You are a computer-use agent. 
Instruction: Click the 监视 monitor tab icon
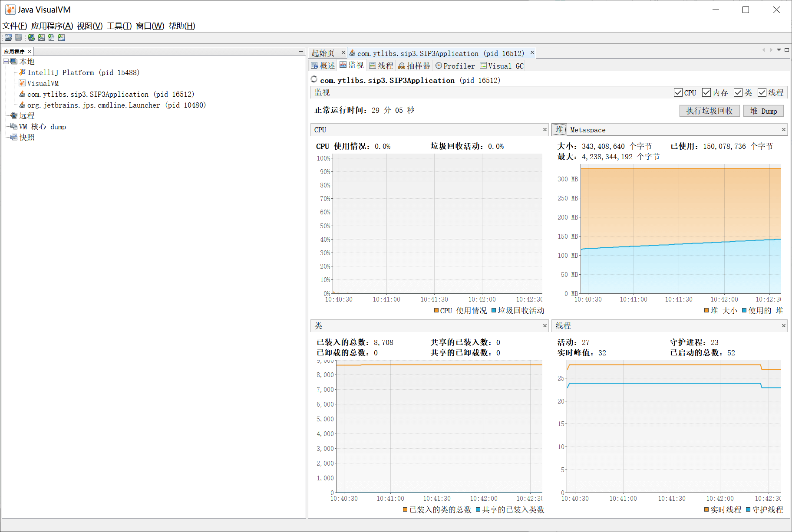343,65
